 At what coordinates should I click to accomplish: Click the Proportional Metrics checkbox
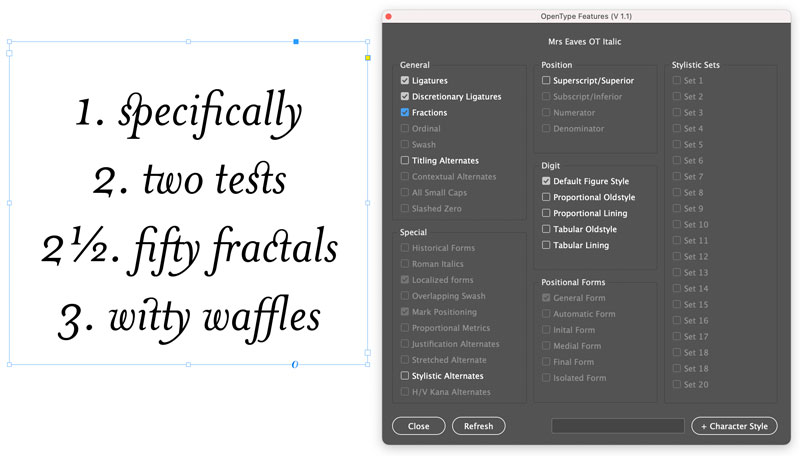(405, 327)
